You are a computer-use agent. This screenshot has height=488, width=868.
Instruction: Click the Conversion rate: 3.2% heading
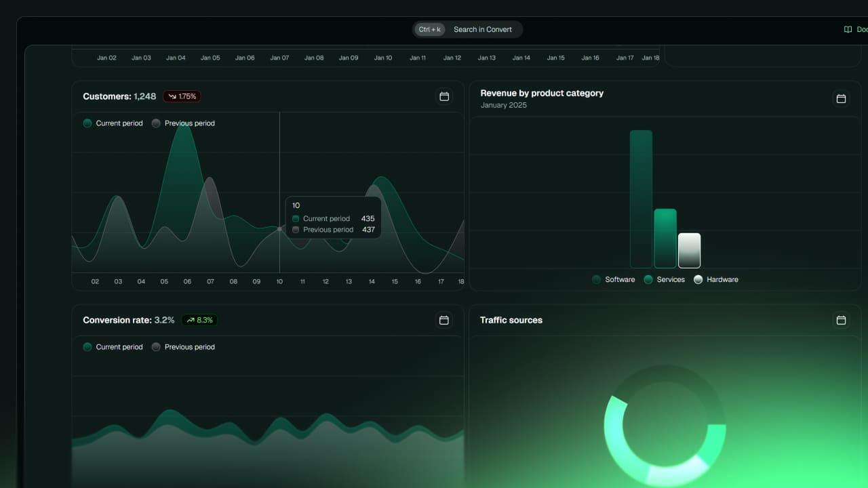click(129, 320)
